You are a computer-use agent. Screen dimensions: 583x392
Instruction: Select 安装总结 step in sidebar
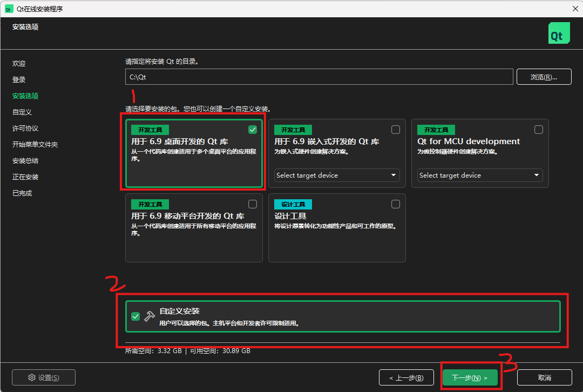25,161
